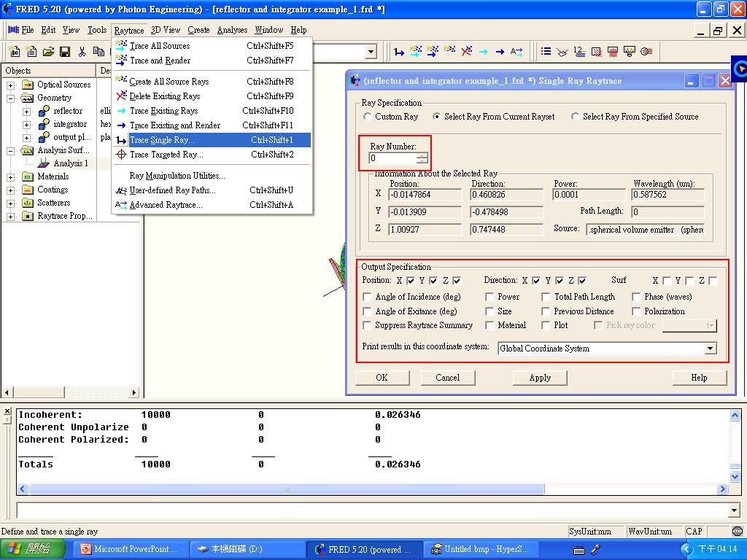This screenshot has height=560, width=747.
Task: Open the Global Coordinate System dropdown
Action: coord(710,349)
